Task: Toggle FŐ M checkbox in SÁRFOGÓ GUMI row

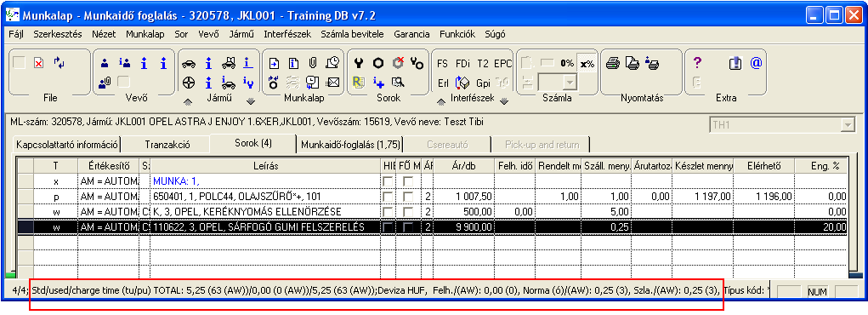Action: pos(409,227)
